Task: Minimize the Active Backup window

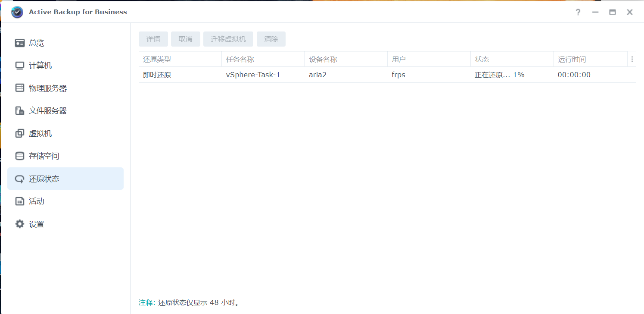Action: [595, 12]
